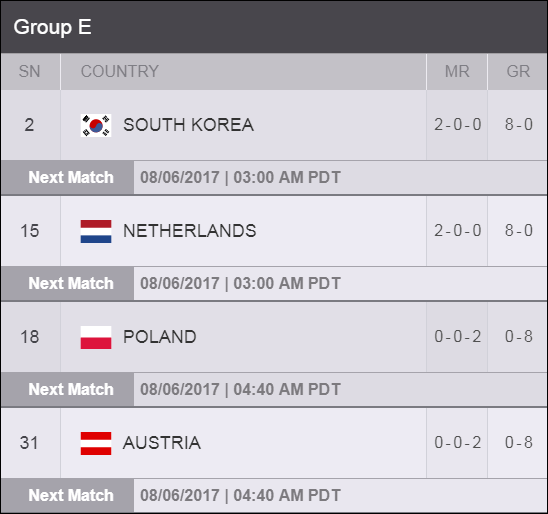Click Next Match label under Poland
Screen dimensions: 548x514
point(71,390)
